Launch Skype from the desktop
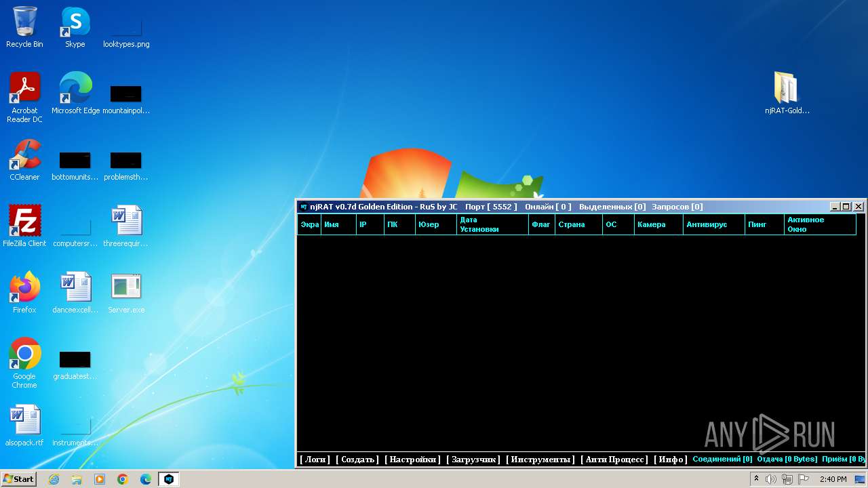 pyautogui.click(x=75, y=27)
